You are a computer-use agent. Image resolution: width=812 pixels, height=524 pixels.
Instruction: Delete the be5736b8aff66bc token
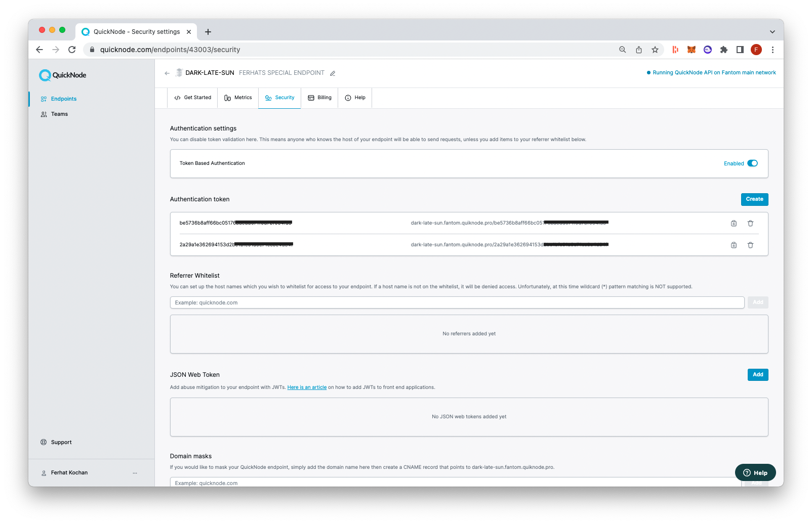(x=750, y=223)
